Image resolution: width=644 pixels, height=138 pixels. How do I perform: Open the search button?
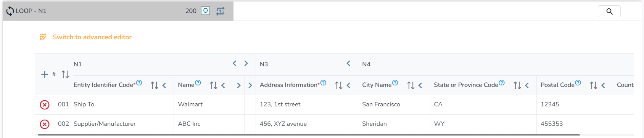point(609,11)
